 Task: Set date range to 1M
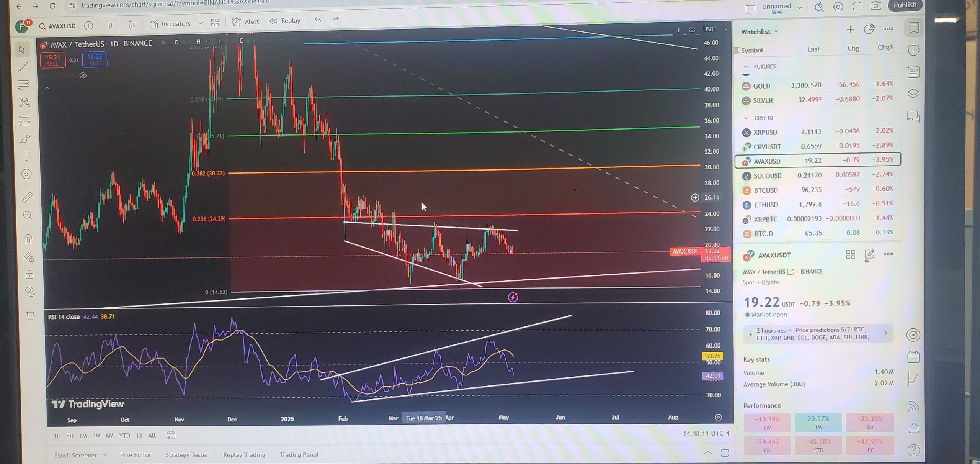(83, 436)
